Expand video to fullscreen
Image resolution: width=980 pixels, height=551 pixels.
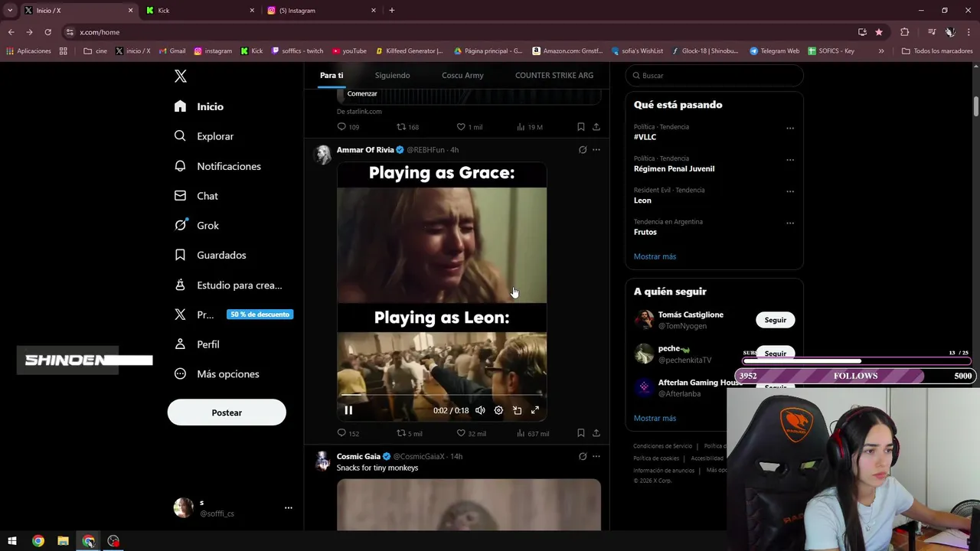535,410
